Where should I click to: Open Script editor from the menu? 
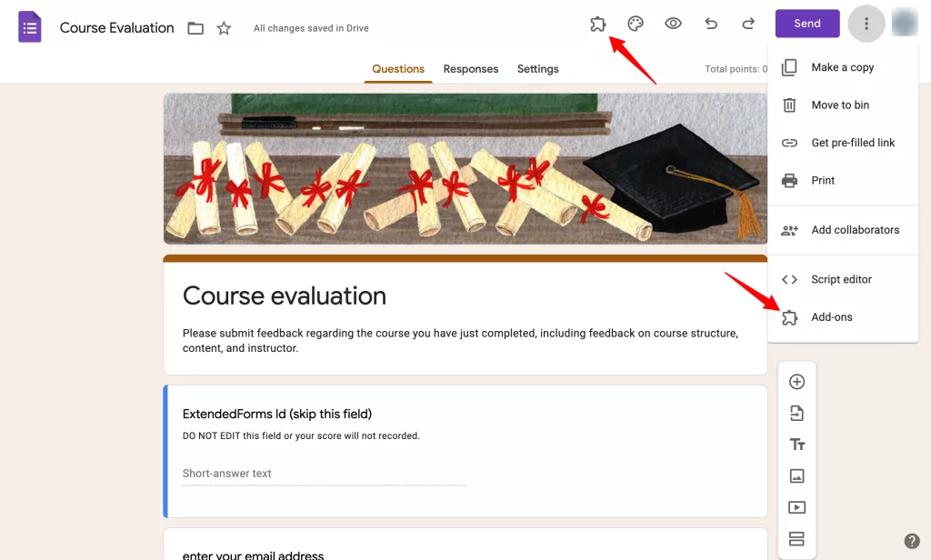point(841,279)
